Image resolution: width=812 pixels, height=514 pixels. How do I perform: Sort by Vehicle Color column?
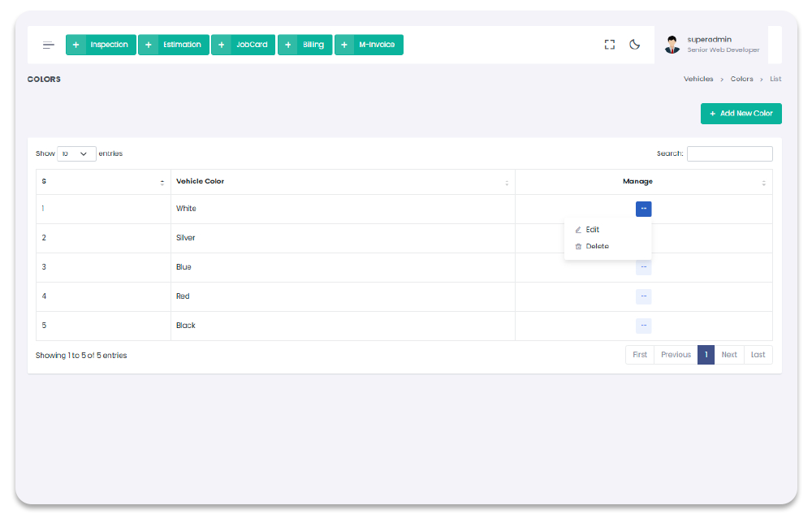343,182
